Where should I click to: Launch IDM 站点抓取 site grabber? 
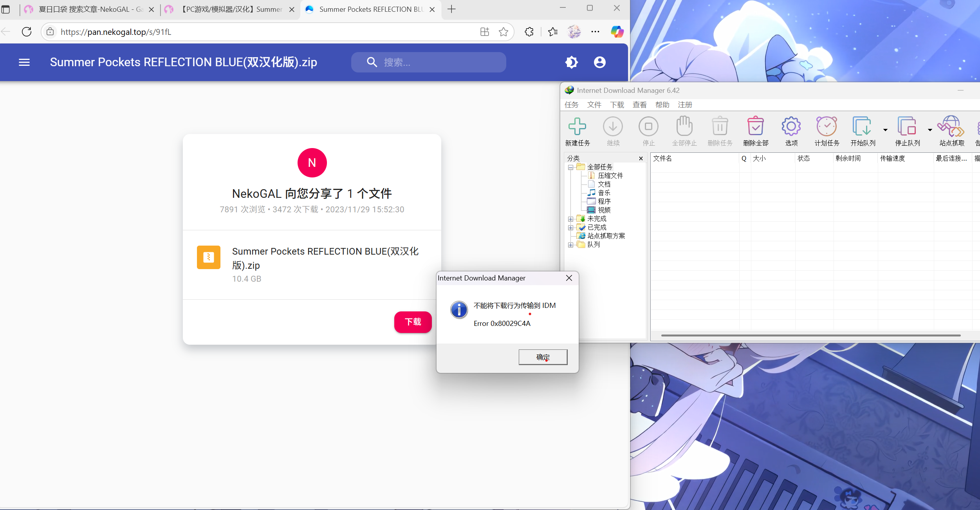click(x=951, y=129)
